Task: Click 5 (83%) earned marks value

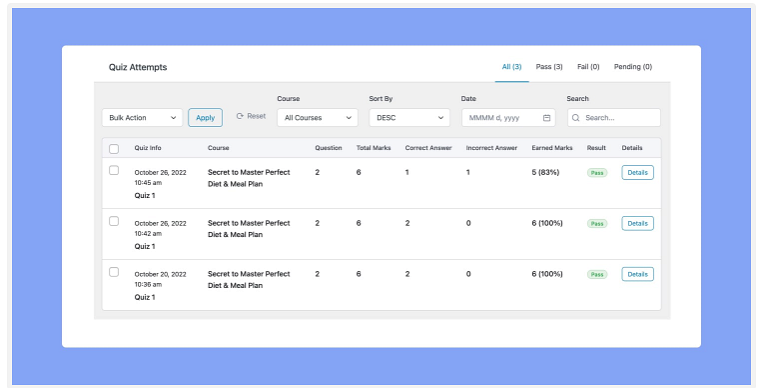Action: (x=546, y=172)
